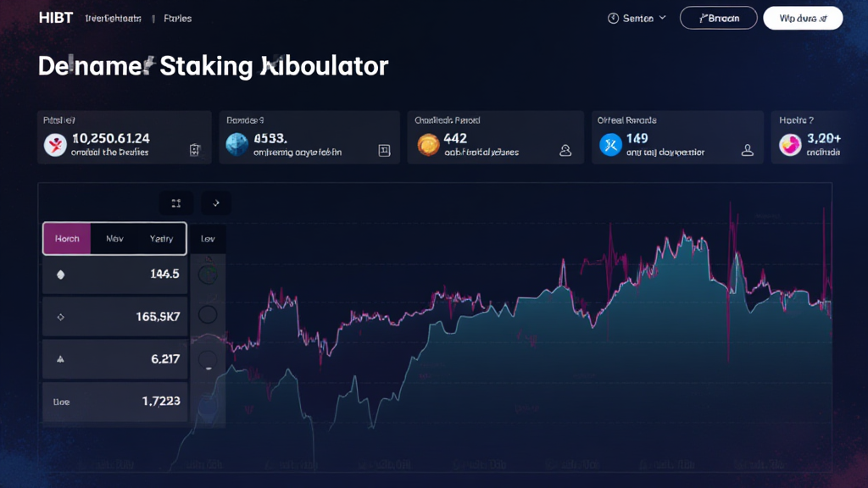Open the Sentes dropdown in the header
868x488 pixels.
[x=637, y=18]
